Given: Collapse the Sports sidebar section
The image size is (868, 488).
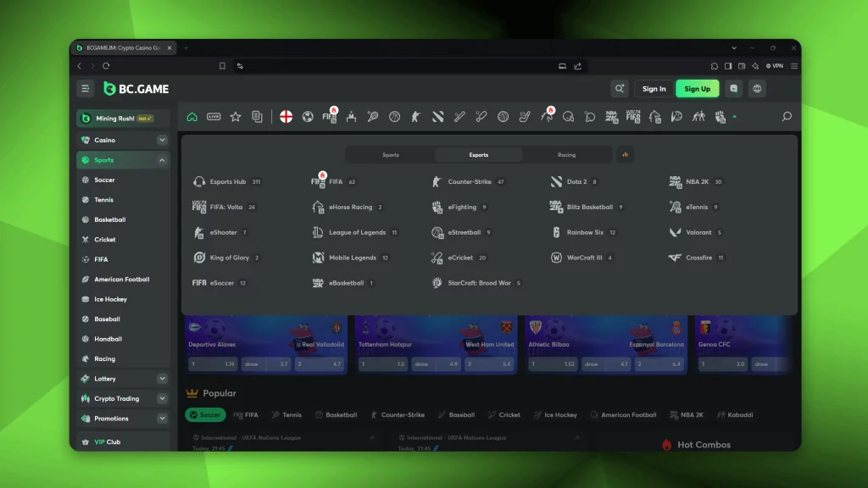Looking at the screenshot, I should 162,160.
